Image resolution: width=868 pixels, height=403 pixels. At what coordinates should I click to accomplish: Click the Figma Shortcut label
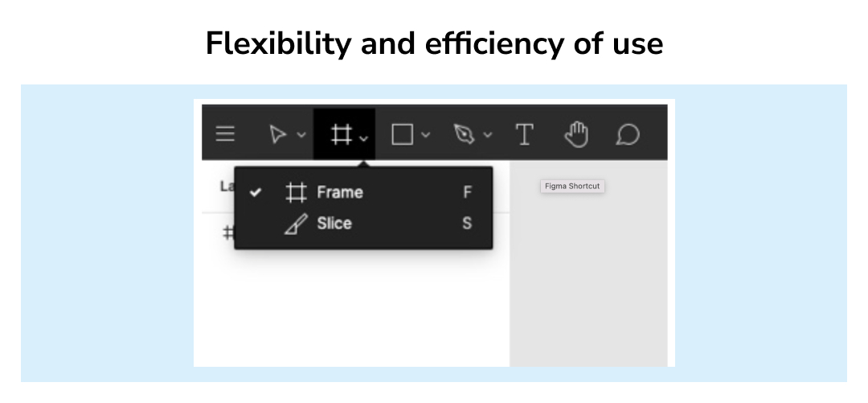[x=572, y=187]
